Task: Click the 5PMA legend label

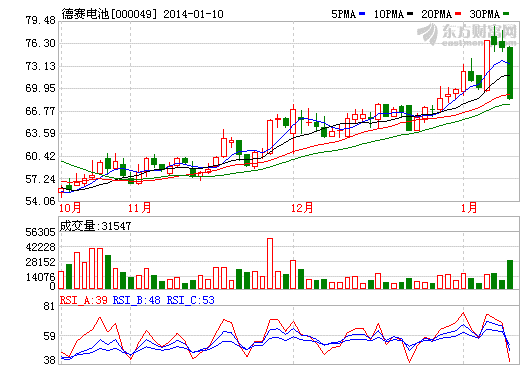Action: pyautogui.click(x=343, y=14)
